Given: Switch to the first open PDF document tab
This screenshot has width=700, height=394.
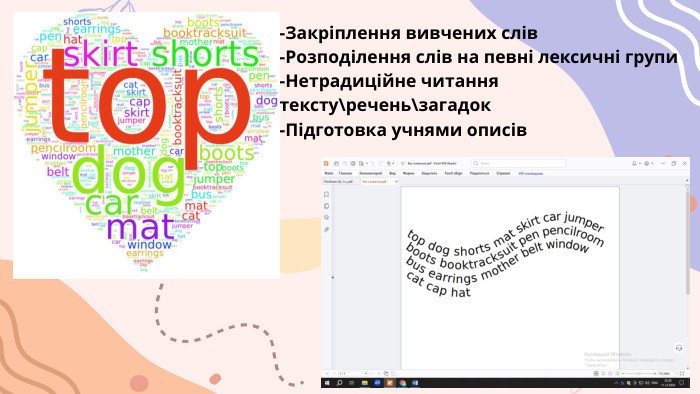Looking at the screenshot, I should pyautogui.click(x=338, y=182).
